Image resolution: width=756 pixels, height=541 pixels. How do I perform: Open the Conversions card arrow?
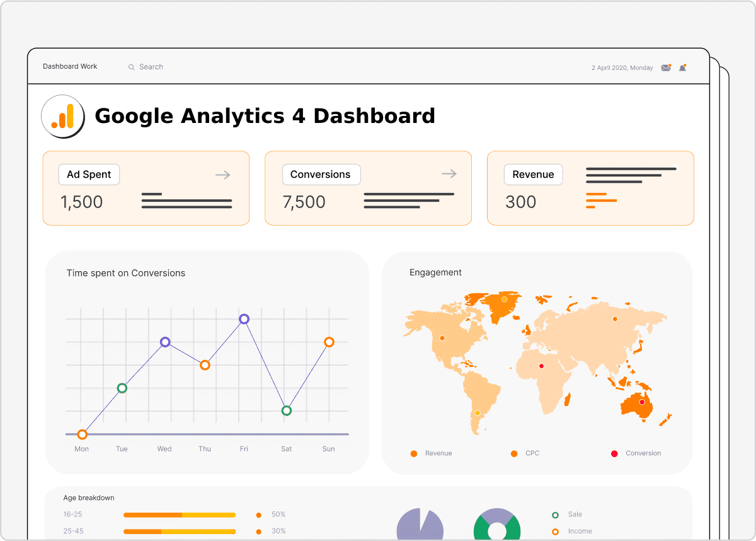[x=449, y=173]
